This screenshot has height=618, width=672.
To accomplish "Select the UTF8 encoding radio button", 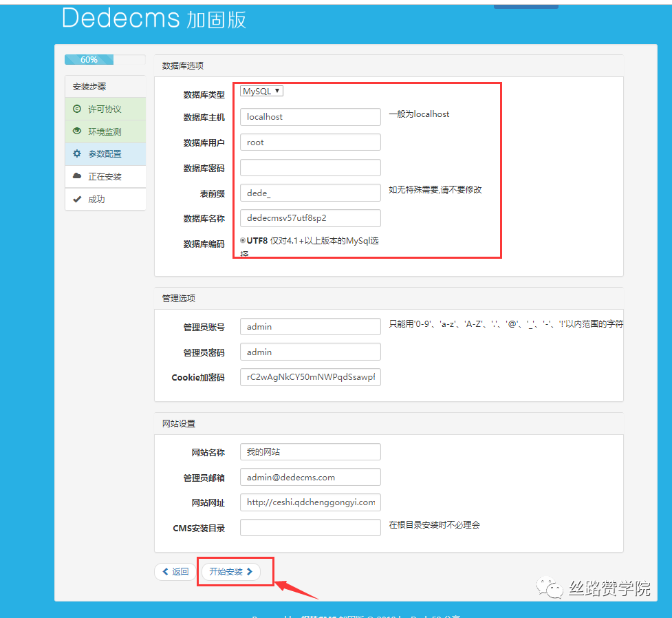I will pos(243,241).
